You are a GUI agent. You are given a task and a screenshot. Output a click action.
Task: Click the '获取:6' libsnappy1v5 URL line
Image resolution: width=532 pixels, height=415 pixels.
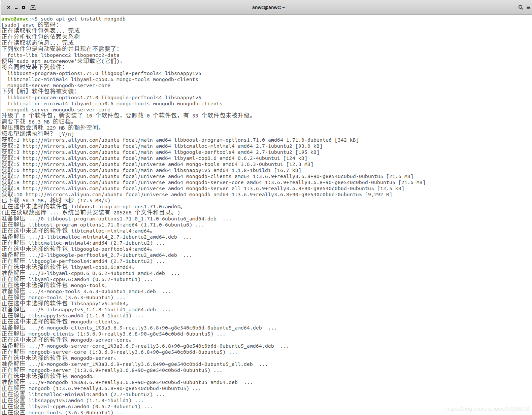coord(151,170)
